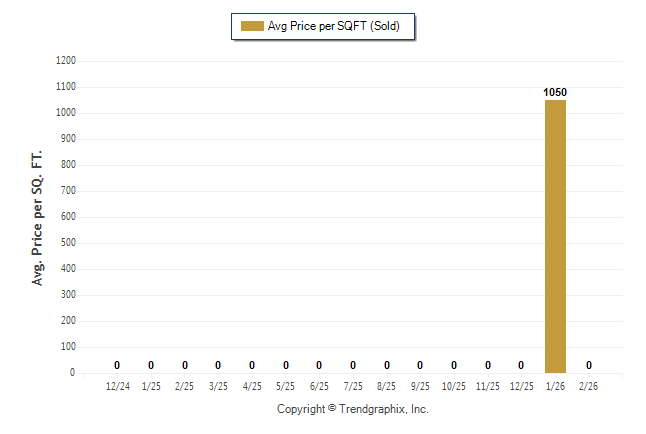Click the 600 y-axis value
The height and width of the screenshot is (434, 646).
point(69,217)
